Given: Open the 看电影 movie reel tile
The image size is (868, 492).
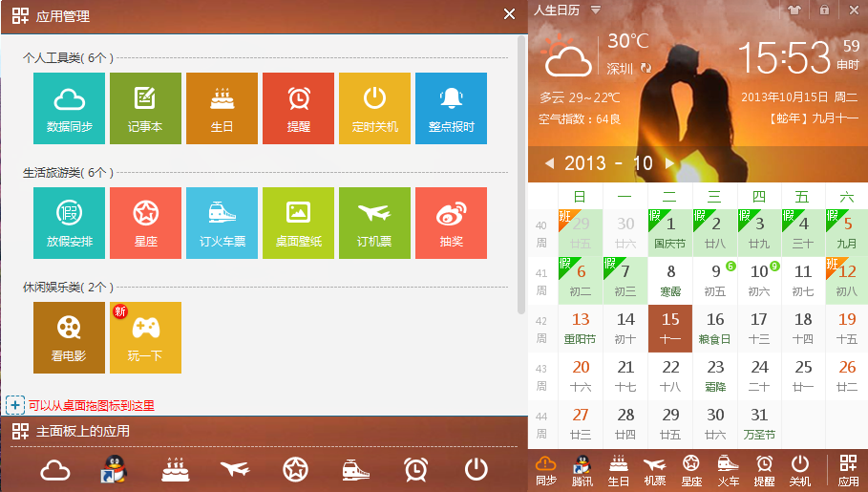Looking at the screenshot, I should pyautogui.click(x=69, y=337).
